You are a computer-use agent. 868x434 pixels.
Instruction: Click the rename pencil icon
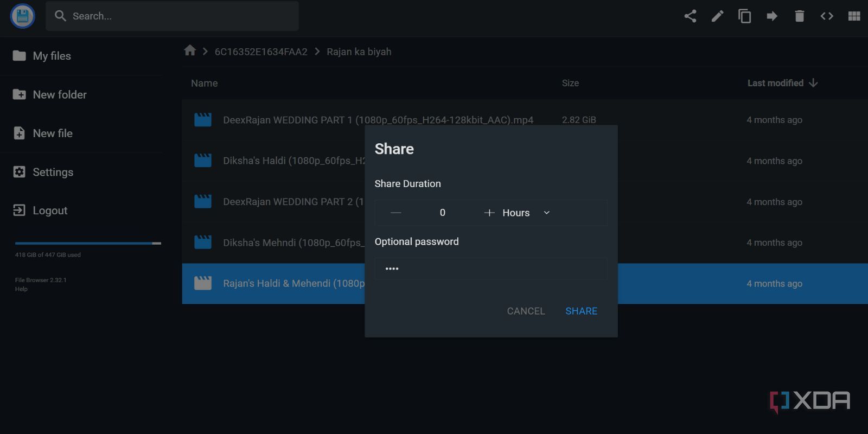(717, 16)
